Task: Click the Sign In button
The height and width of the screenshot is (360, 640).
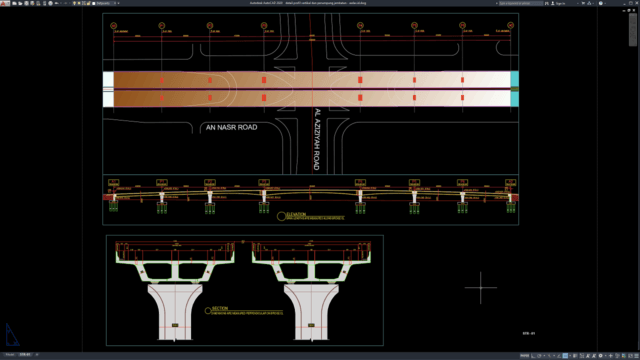Action: point(559,3)
